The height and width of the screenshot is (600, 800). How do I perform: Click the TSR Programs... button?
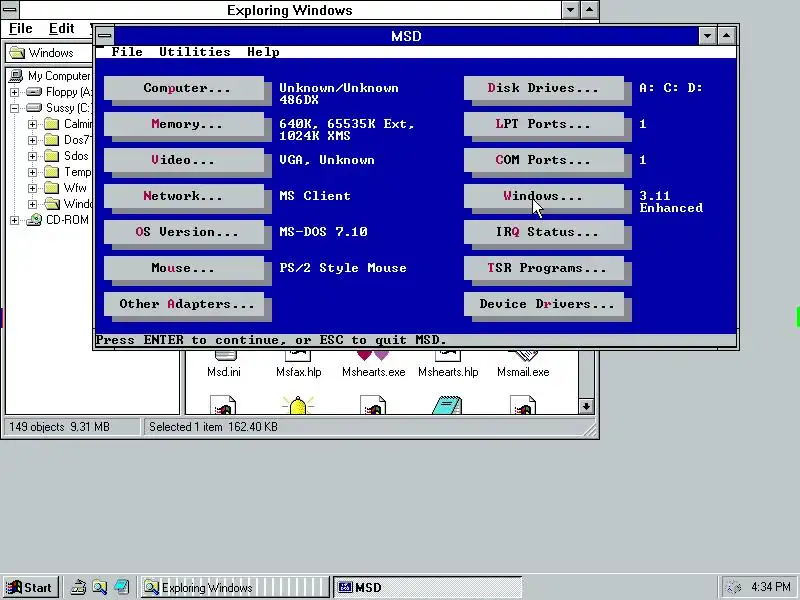(544, 268)
